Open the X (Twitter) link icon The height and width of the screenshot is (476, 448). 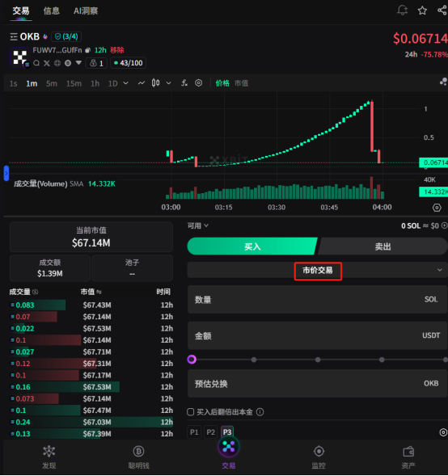click(46, 63)
